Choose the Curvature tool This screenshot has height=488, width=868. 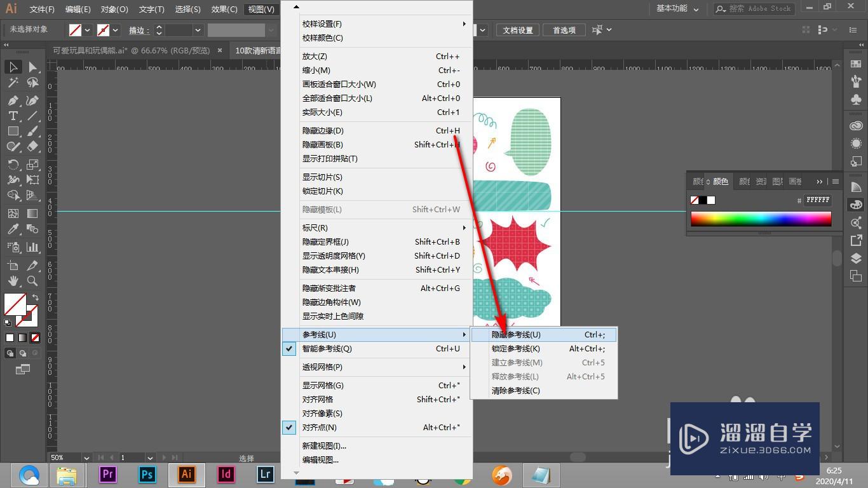pyautogui.click(x=32, y=100)
